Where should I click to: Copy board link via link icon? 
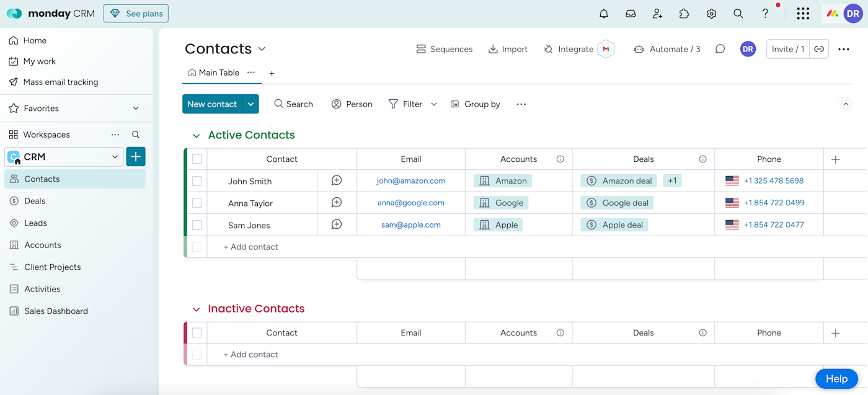[819, 49]
